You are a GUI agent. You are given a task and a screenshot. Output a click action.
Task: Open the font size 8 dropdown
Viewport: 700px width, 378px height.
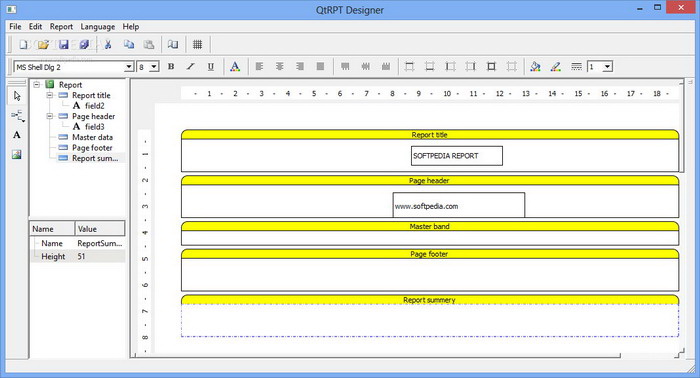coord(154,67)
